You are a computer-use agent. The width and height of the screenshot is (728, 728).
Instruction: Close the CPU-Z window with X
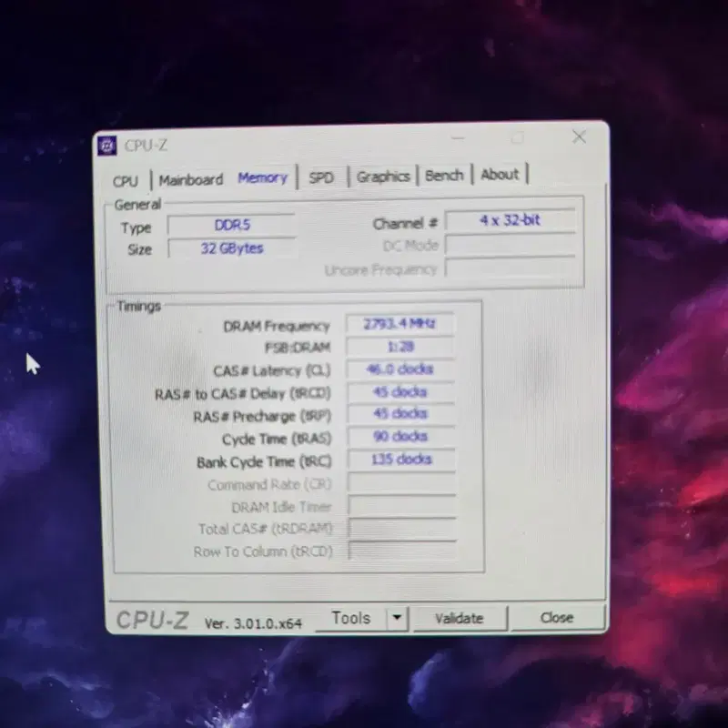coord(579,136)
